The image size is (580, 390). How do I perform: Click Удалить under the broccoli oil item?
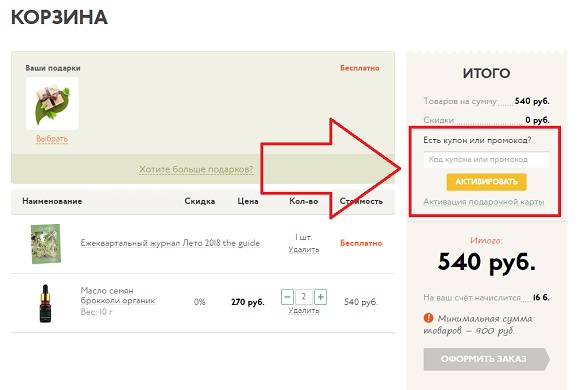pyautogui.click(x=304, y=310)
